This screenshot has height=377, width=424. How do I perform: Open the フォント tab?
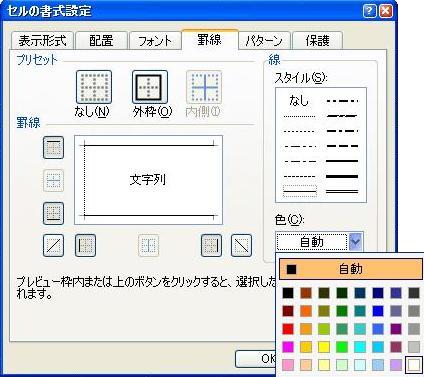[155, 41]
